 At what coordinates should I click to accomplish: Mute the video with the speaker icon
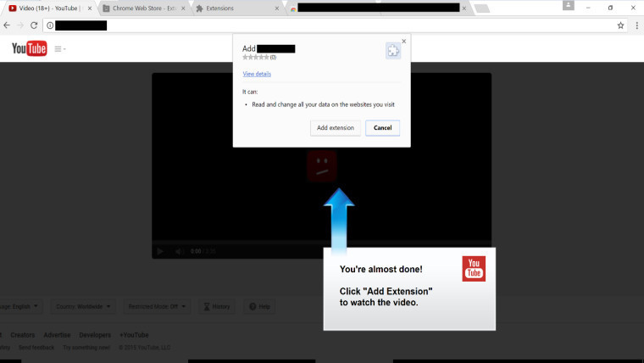pyautogui.click(x=179, y=251)
